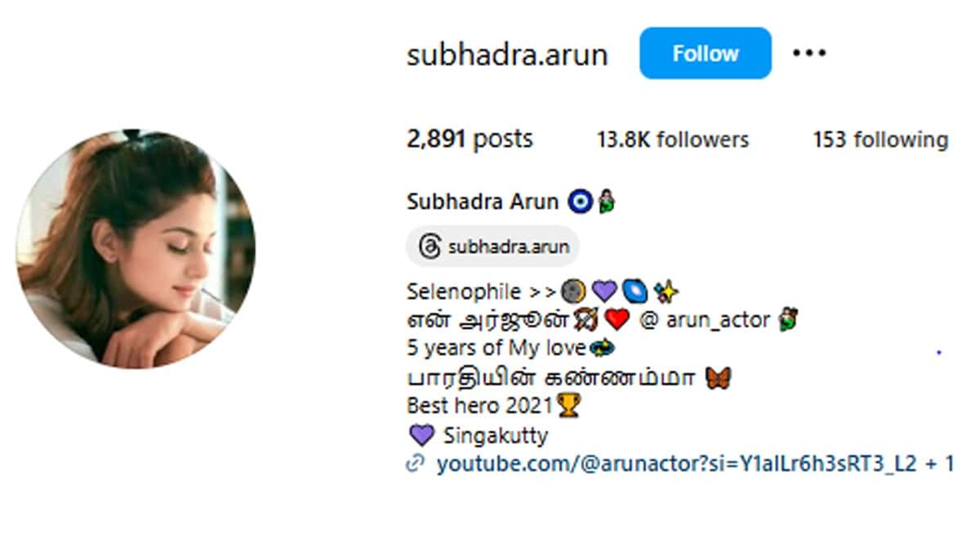The height and width of the screenshot is (551, 980).
Task: Click the red heart emoji in bio
Action: tap(617, 321)
